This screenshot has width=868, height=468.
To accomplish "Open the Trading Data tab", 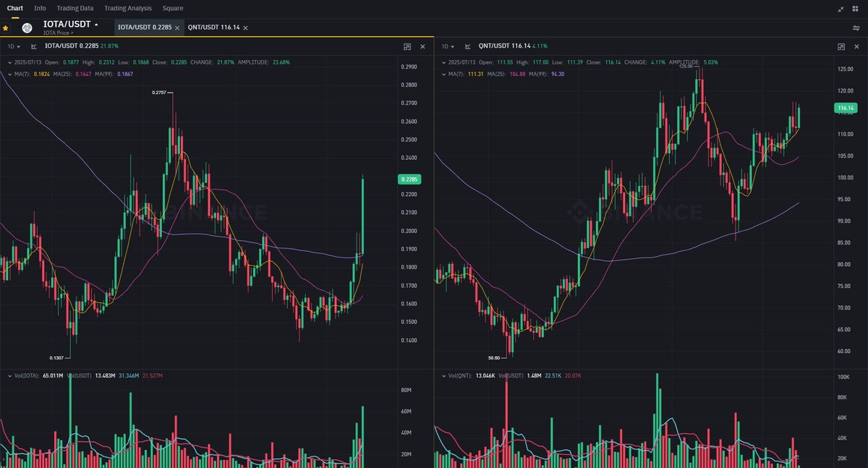I will [x=75, y=8].
